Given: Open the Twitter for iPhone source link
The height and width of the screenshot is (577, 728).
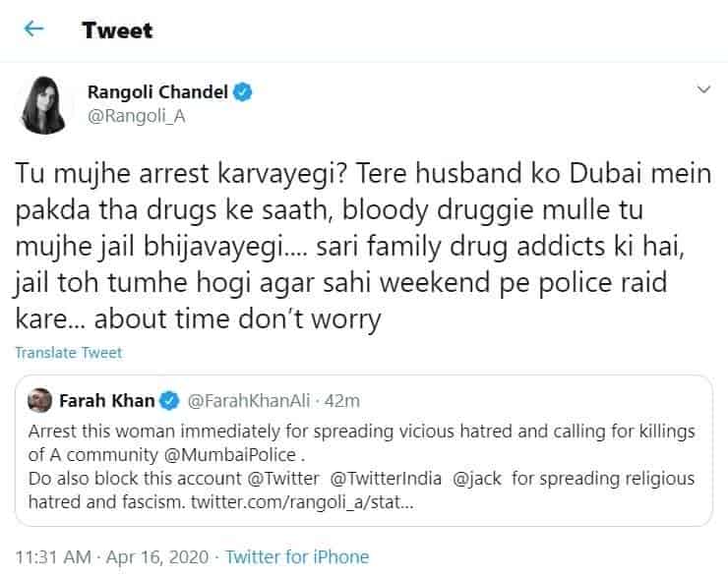Looking at the screenshot, I should pos(297,557).
